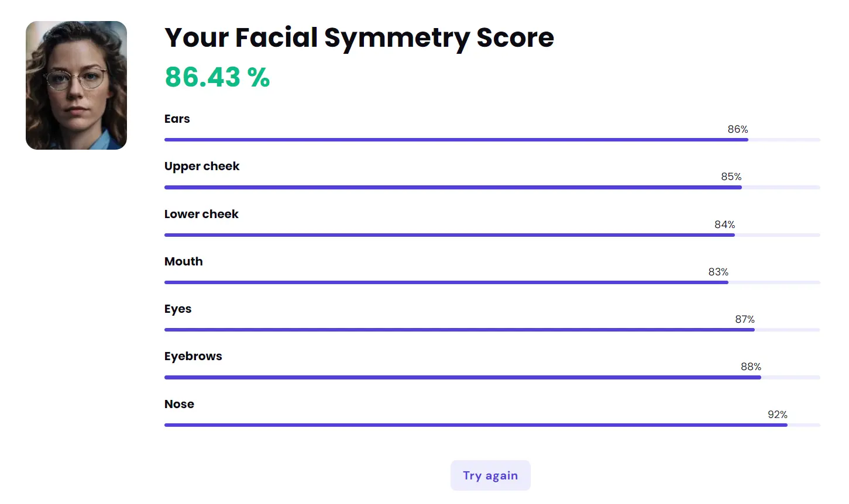Click the 88% value next to Eyebrows

[751, 367]
